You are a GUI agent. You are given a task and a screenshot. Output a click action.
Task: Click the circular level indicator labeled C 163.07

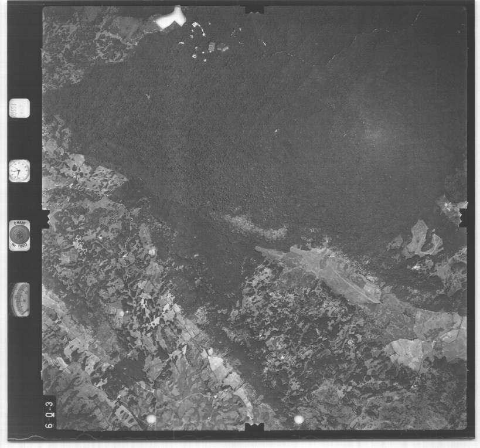tap(19, 235)
